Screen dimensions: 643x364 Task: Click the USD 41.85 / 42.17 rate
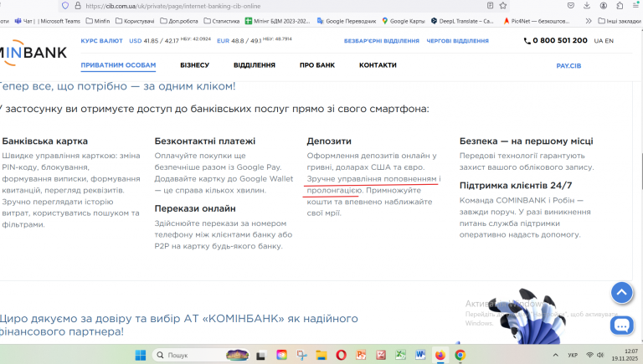(x=154, y=41)
